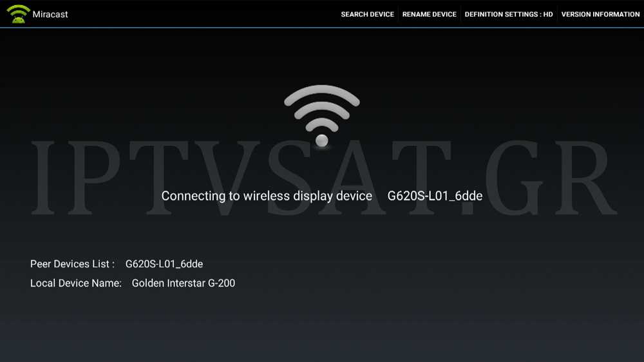Click the outermost arc of the Wi-Fi icon
The width and height of the screenshot is (644, 362).
pyautogui.click(x=321, y=93)
